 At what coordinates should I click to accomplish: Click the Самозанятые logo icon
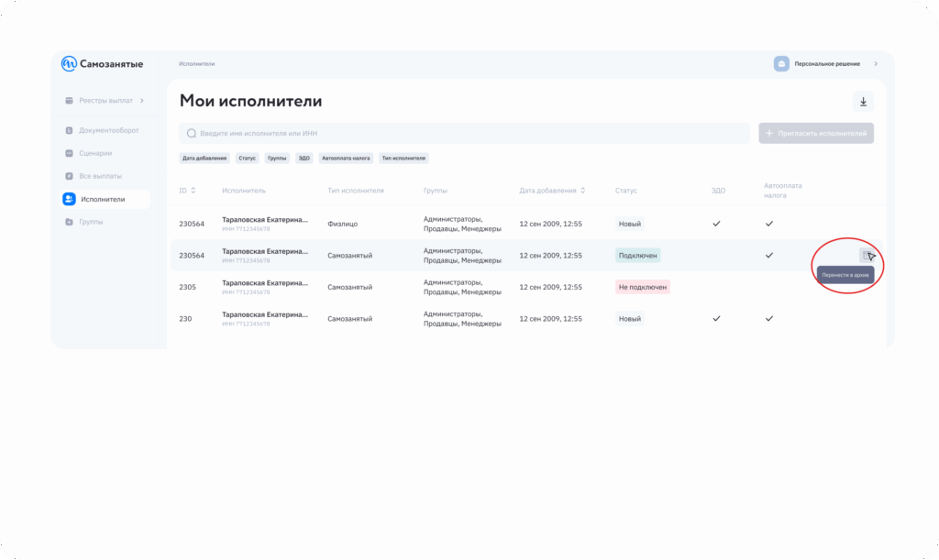(69, 64)
